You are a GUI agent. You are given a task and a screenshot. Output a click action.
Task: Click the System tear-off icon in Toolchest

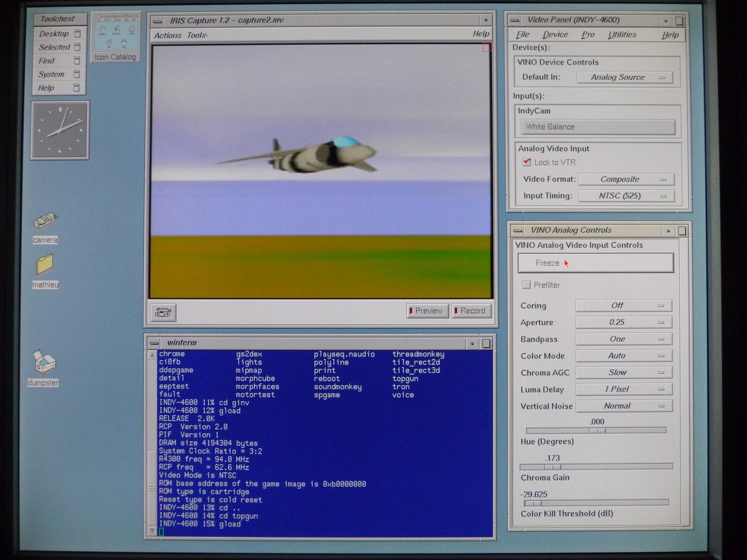77,74
